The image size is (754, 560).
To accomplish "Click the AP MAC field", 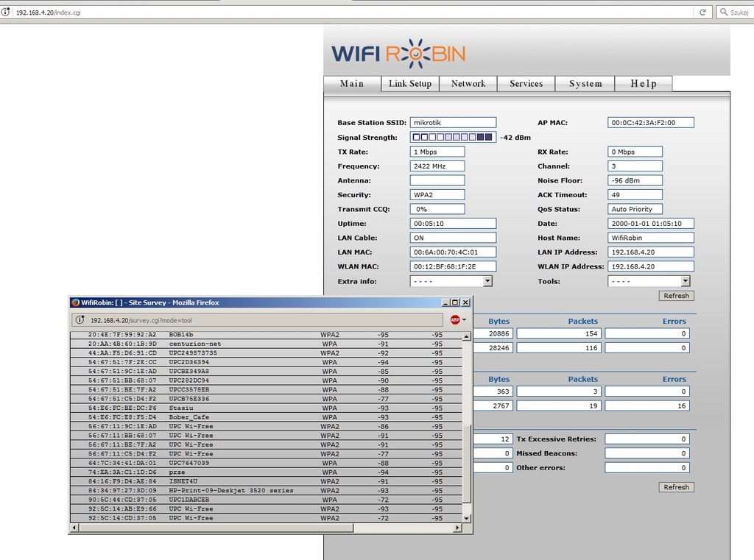I will pos(651,123).
